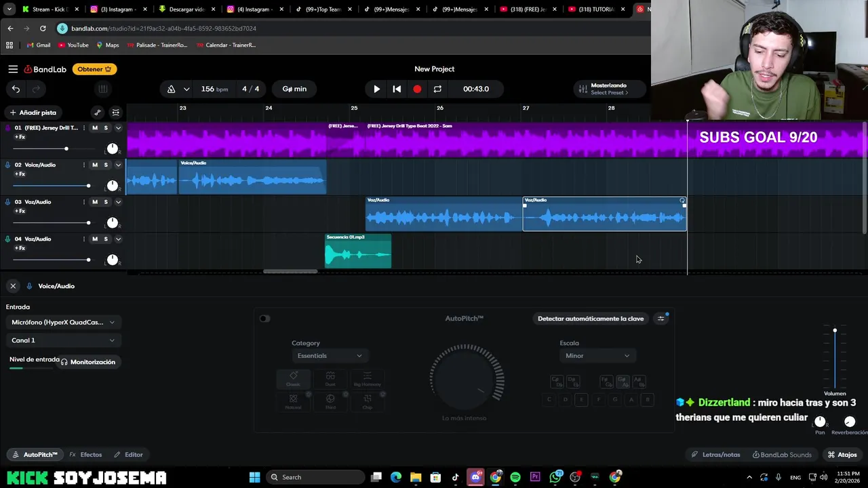Screen dimensions: 868x488
Task: Expand the metronome options arrow
Action: click(x=186, y=89)
